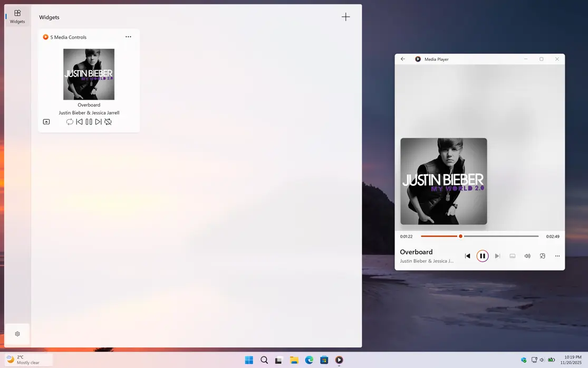The height and width of the screenshot is (368, 588).
Task: Switch Media Player to mini player view
Action: (x=542, y=256)
